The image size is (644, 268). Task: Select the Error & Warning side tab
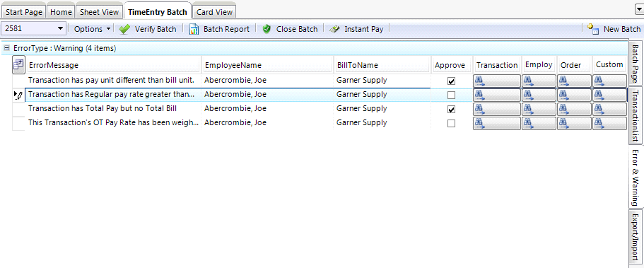(636, 177)
